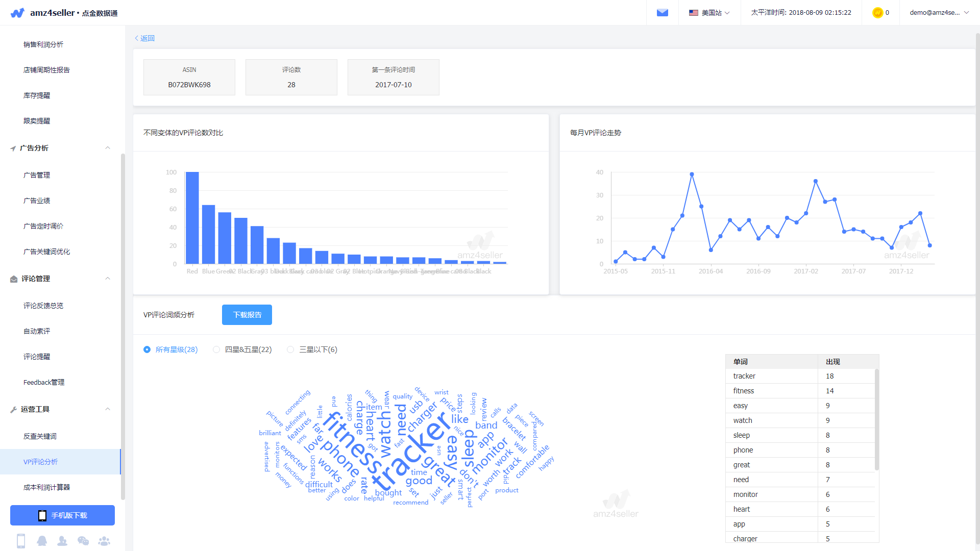Screen dimensions: 980x551
Task: Click the WeChat icon in sidebar footer
Action: coord(83,541)
